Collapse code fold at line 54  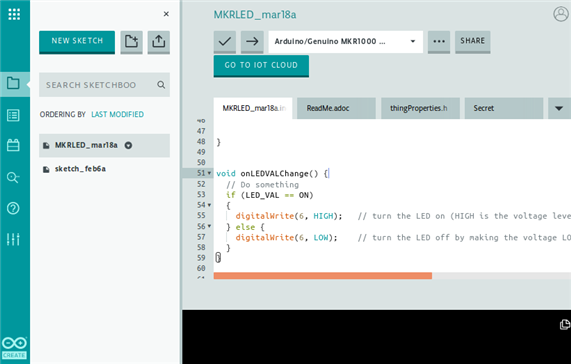[209, 205]
